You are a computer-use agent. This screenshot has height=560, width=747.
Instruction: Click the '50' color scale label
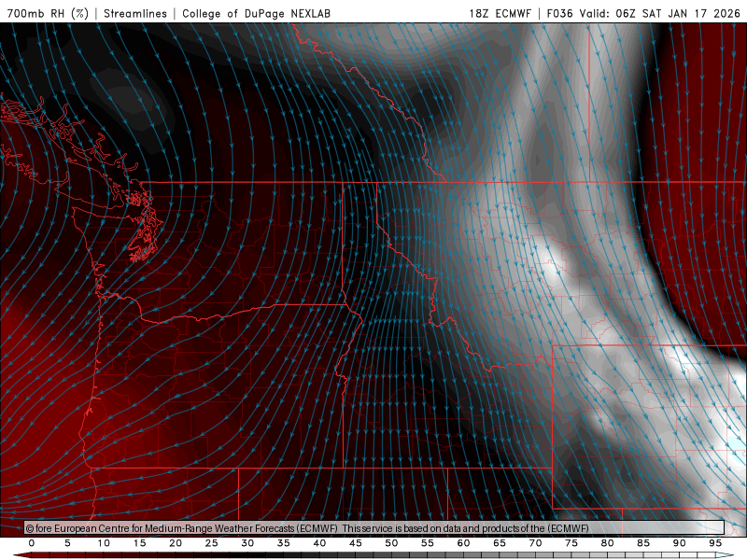(x=391, y=543)
